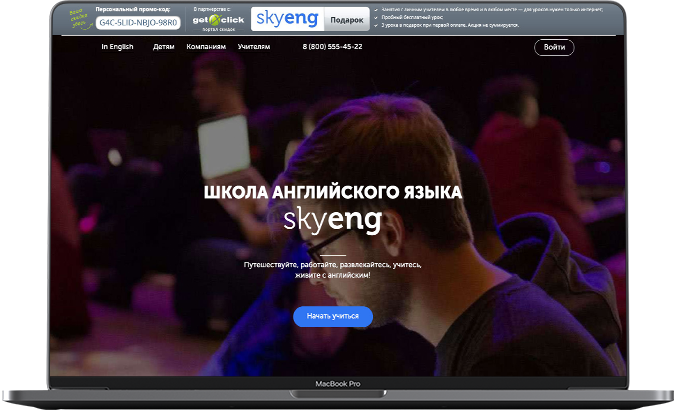The width and height of the screenshot is (674, 410).
Task: Click the promo code field G4C-5LID-NBJO-98R0
Action: 138,23
